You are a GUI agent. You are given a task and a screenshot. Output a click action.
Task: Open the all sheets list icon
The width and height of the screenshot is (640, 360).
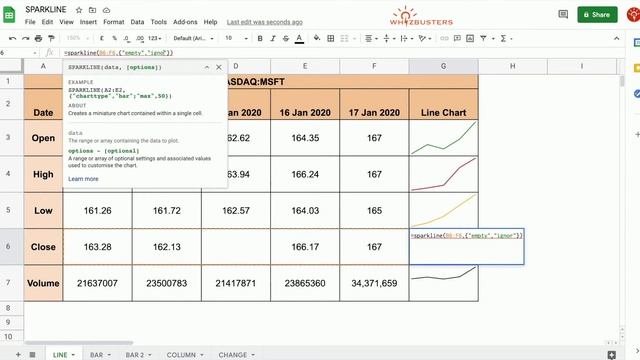pyautogui.click(x=32, y=355)
